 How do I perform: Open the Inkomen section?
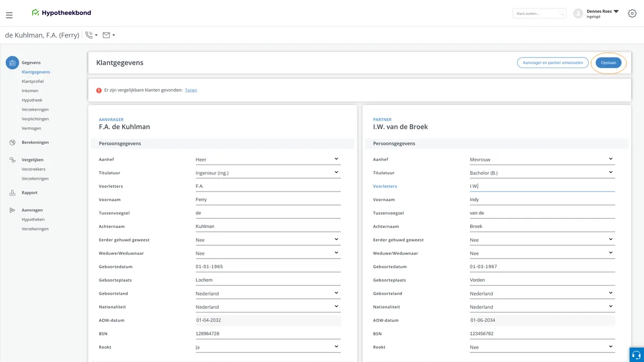pyautogui.click(x=30, y=91)
